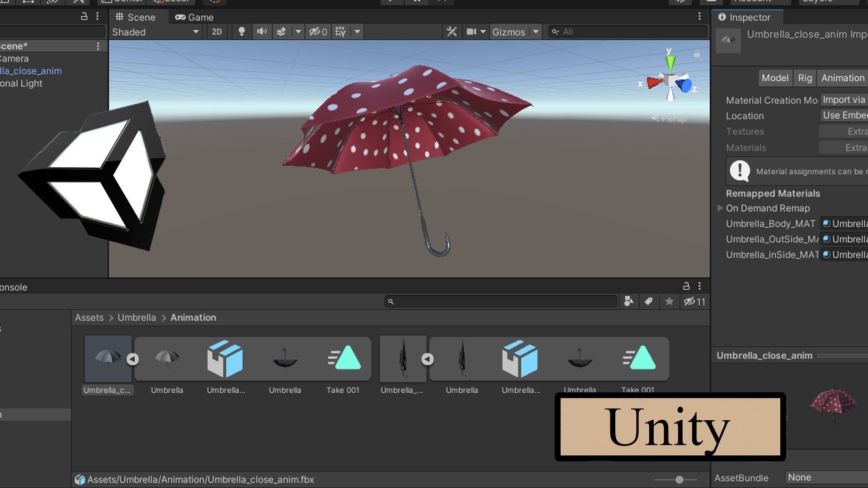868x488 pixels.
Task: Toggle hidden packages count 11 icon
Action: pos(694,301)
